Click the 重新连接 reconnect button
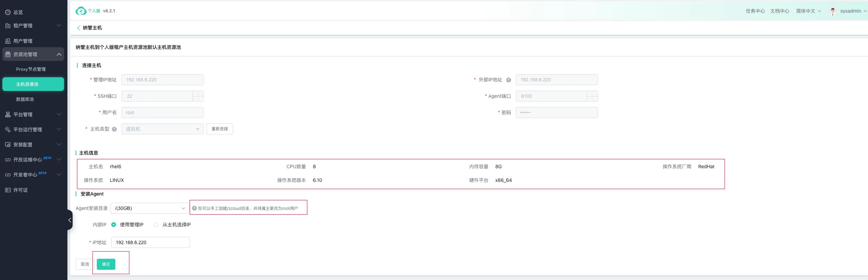This screenshot has height=280, width=868. pyautogui.click(x=219, y=129)
